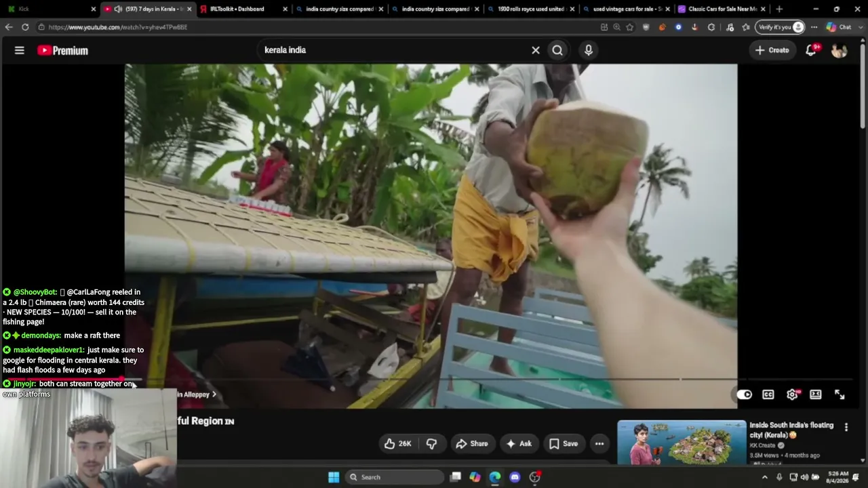Open the account avatar menu
Image resolution: width=868 pixels, height=488 pixels.
coord(839,50)
